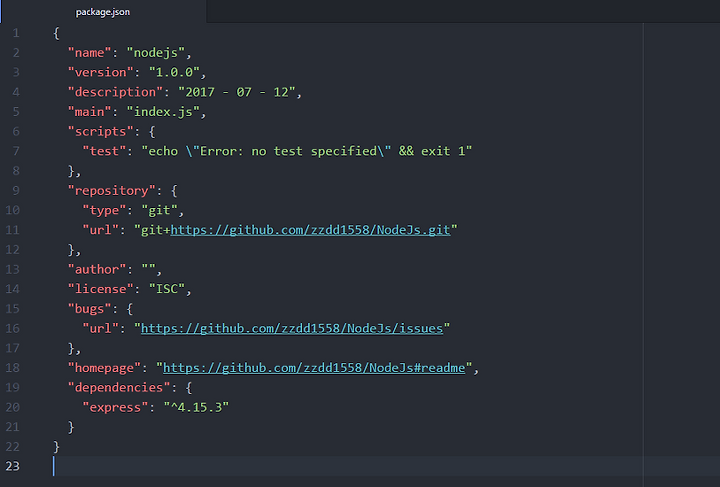Click the "version" key
Screen dimensions: 720x487
[101, 73]
